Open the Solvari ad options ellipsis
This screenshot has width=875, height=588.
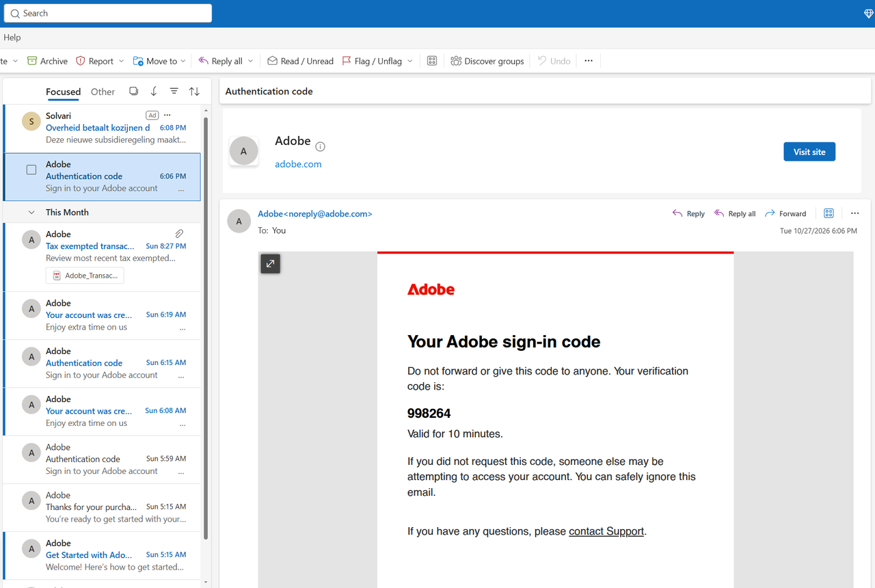[167, 115]
